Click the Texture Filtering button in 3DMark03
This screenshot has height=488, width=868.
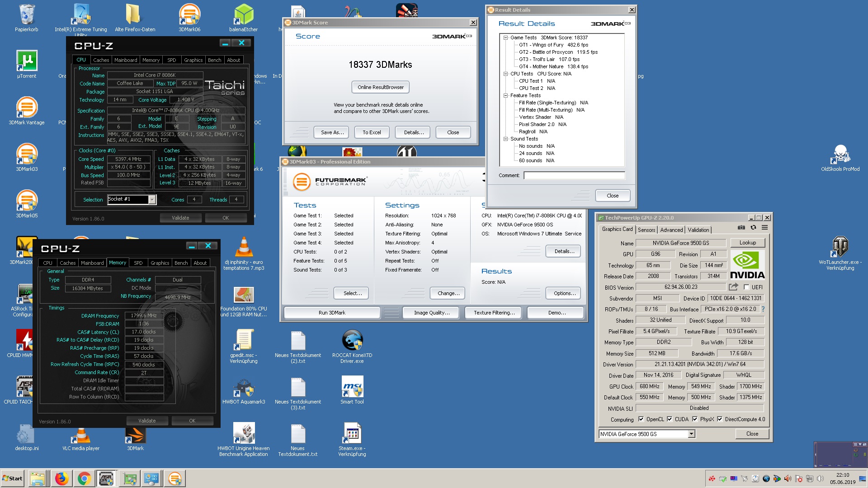point(494,313)
